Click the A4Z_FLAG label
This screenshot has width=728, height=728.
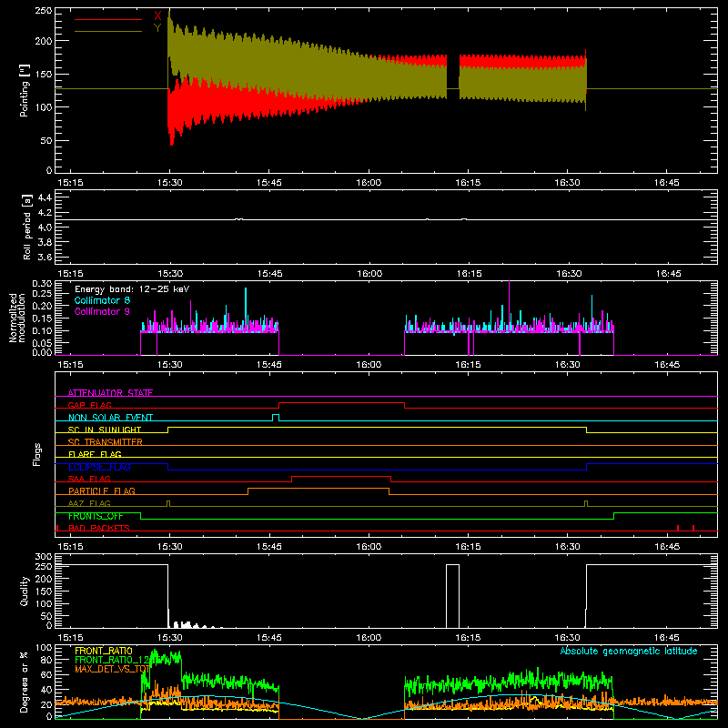click(x=89, y=503)
